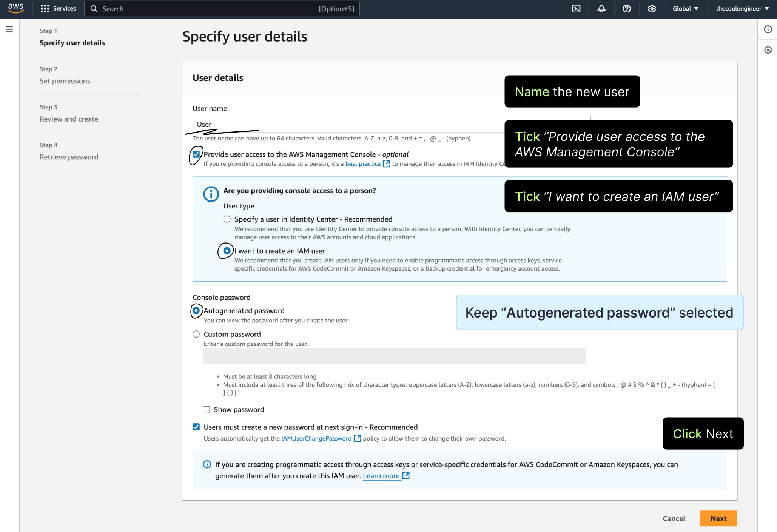Image resolution: width=777 pixels, height=532 pixels.
Task: Click the custom password input field
Action: pos(394,356)
